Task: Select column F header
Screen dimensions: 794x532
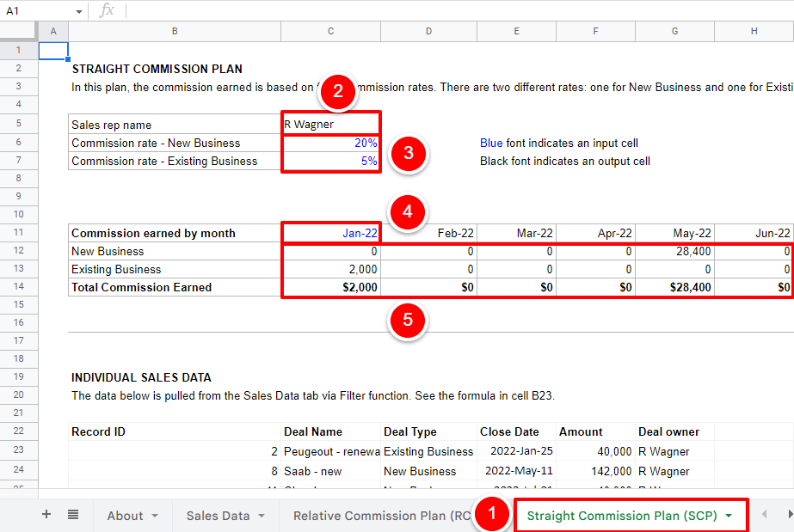Action: tap(595, 31)
